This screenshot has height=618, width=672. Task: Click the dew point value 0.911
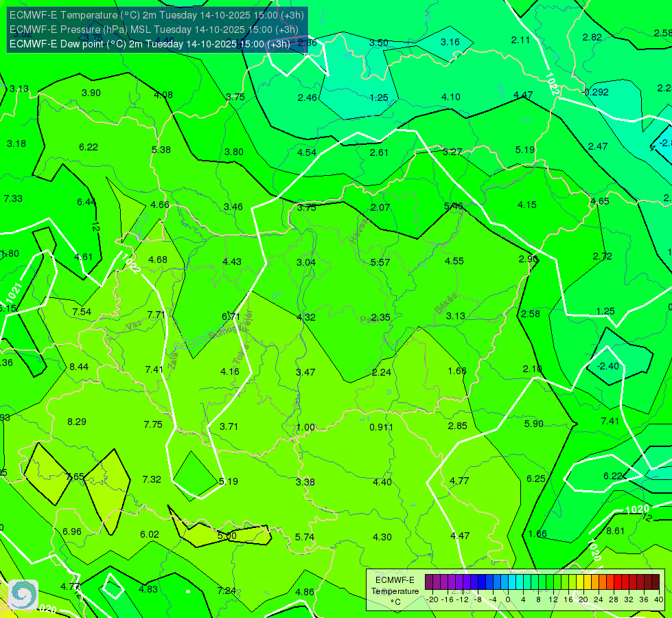point(381,427)
